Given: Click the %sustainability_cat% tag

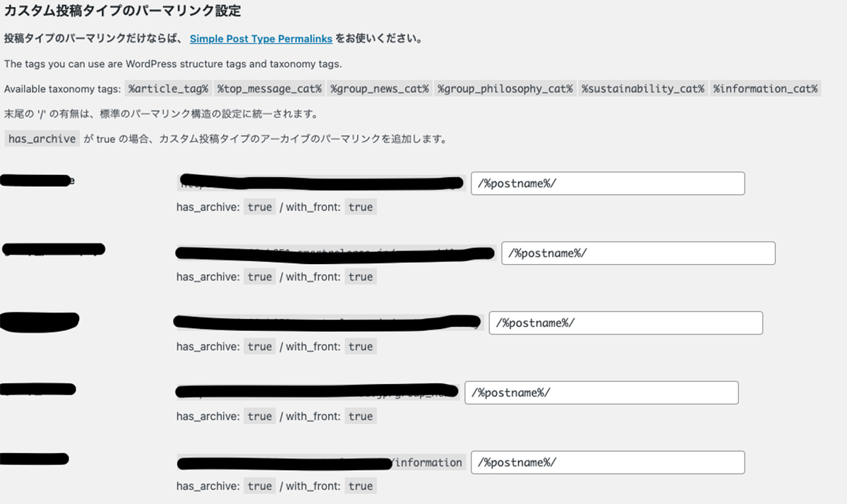Looking at the screenshot, I should [x=642, y=89].
